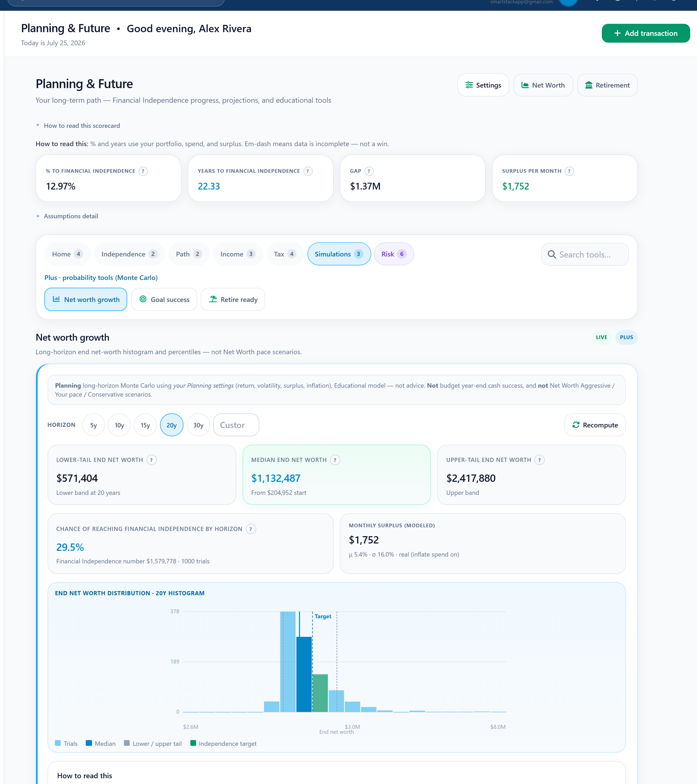Select the 10y horizon
Image resolution: width=697 pixels, height=784 pixels.
pyautogui.click(x=119, y=425)
